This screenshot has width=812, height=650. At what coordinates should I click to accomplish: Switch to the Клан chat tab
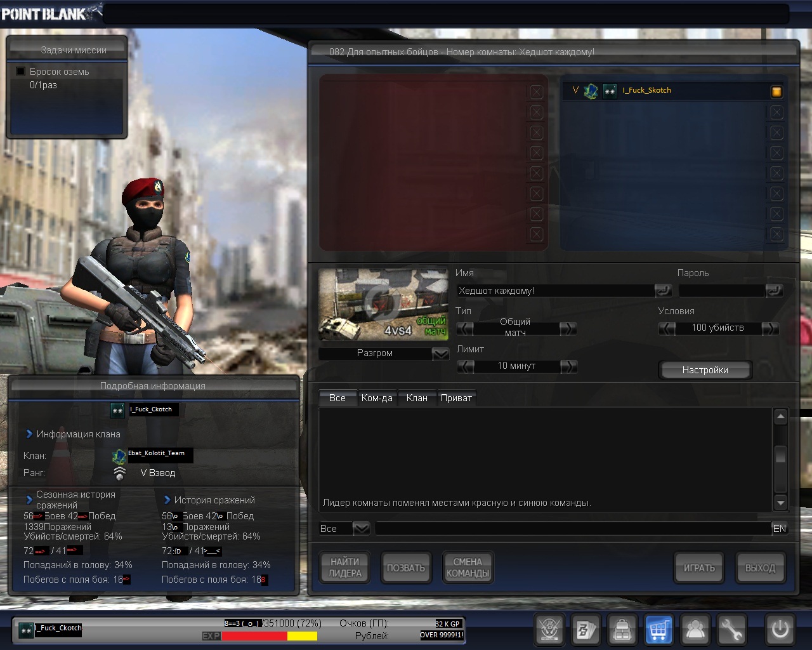(417, 398)
